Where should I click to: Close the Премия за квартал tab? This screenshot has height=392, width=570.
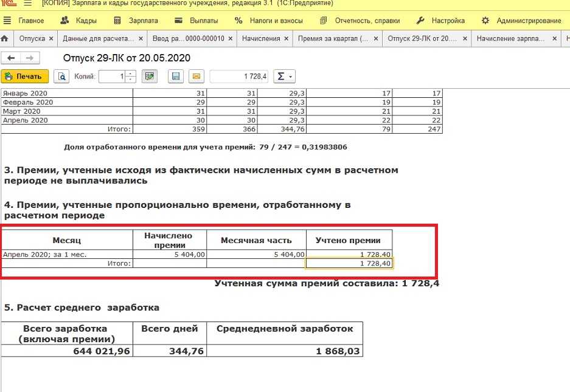(376, 38)
